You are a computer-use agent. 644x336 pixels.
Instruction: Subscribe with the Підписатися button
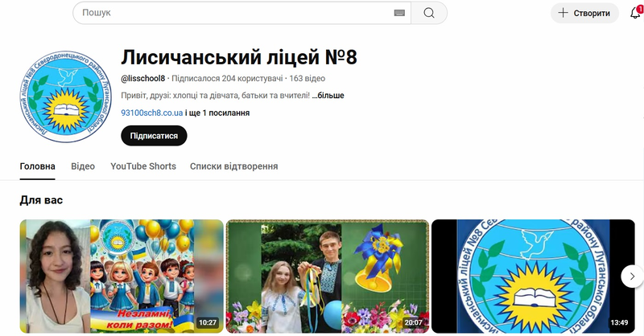[154, 136]
